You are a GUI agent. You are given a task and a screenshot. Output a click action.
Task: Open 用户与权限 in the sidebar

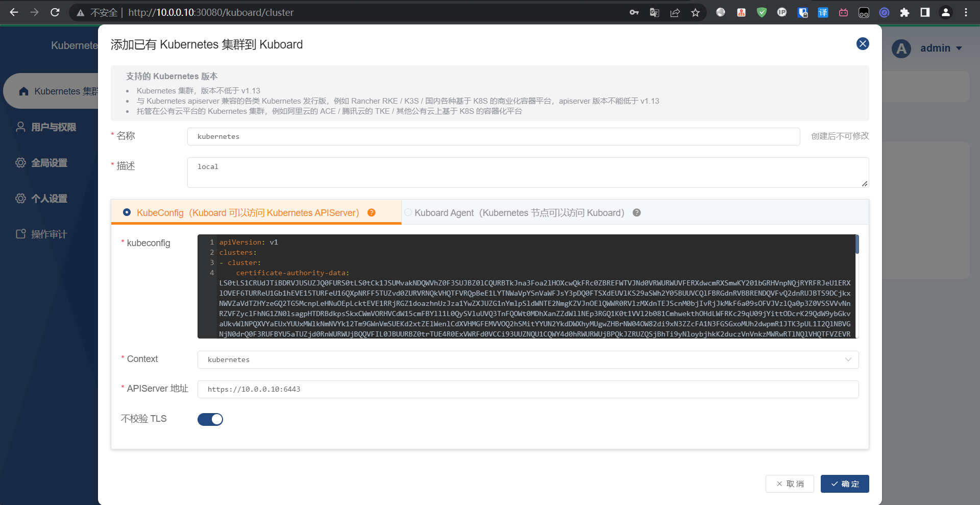click(x=54, y=127)
